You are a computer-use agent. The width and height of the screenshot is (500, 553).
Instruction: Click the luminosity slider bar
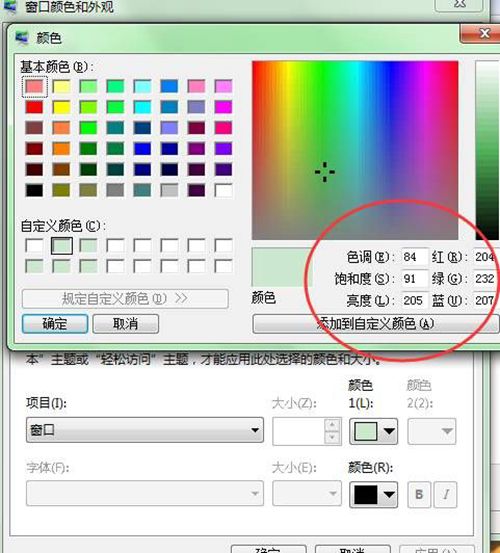coord(487,150)
